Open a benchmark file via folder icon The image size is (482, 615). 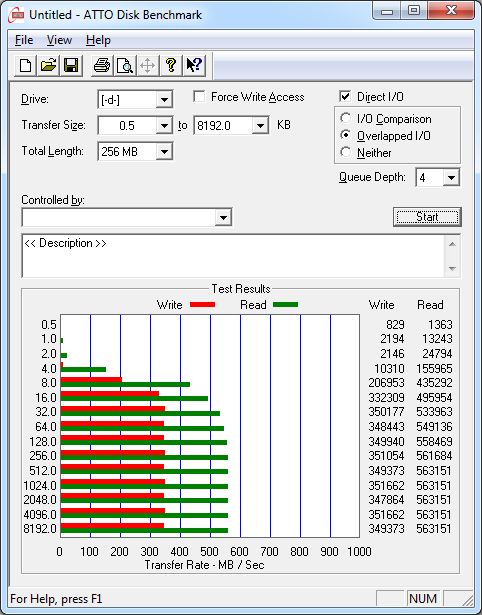click(48, 65)
